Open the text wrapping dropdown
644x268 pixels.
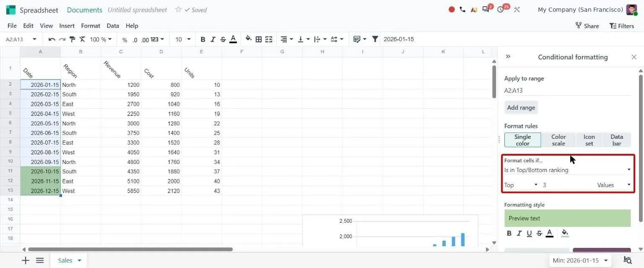(x=320, y=39)
